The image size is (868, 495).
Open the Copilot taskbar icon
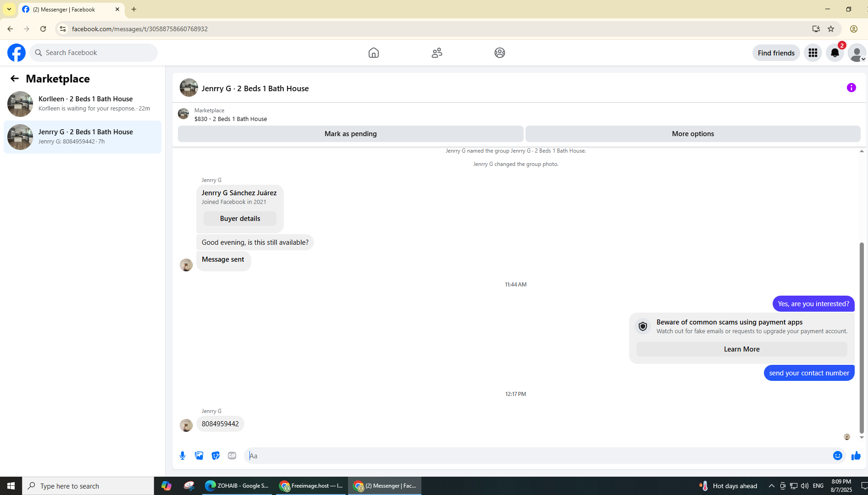166,486
